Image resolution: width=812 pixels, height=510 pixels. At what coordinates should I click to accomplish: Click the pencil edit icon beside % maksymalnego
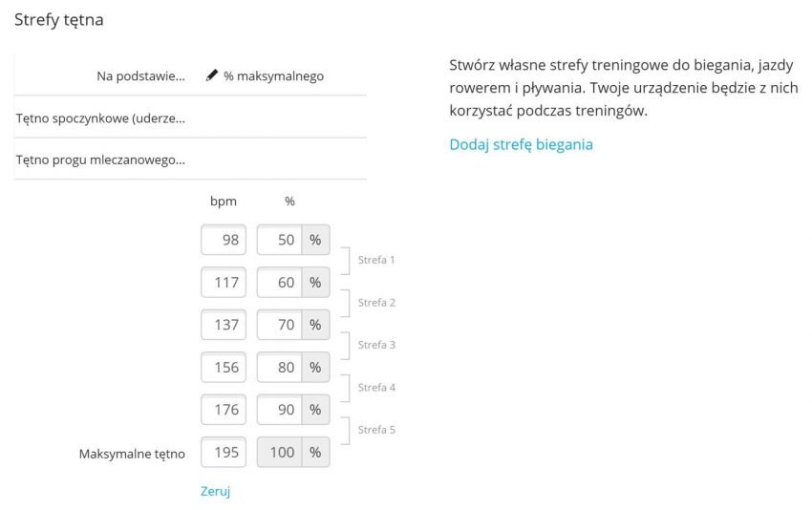[x=211, y=75]
